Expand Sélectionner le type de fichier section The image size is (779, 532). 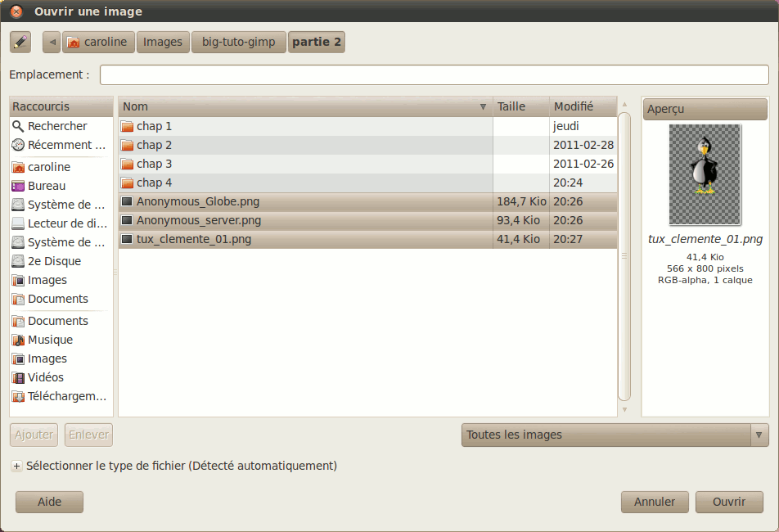click(x=16, y=467)
